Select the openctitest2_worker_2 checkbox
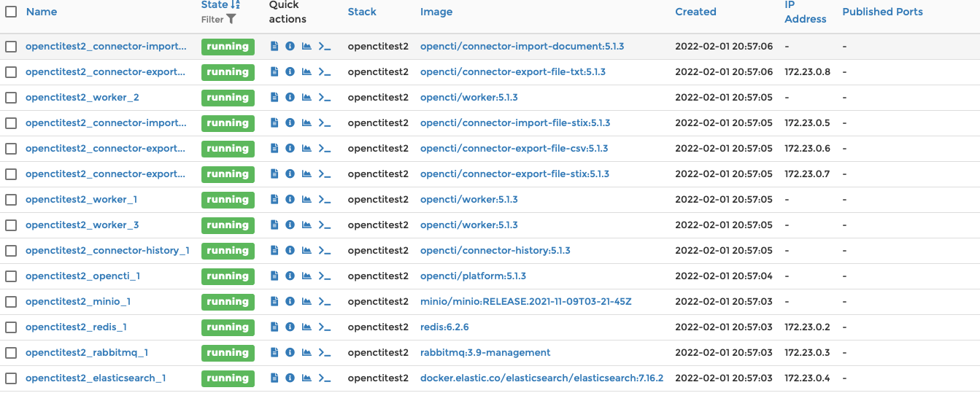Screen dimensions: 980x393 11,97
